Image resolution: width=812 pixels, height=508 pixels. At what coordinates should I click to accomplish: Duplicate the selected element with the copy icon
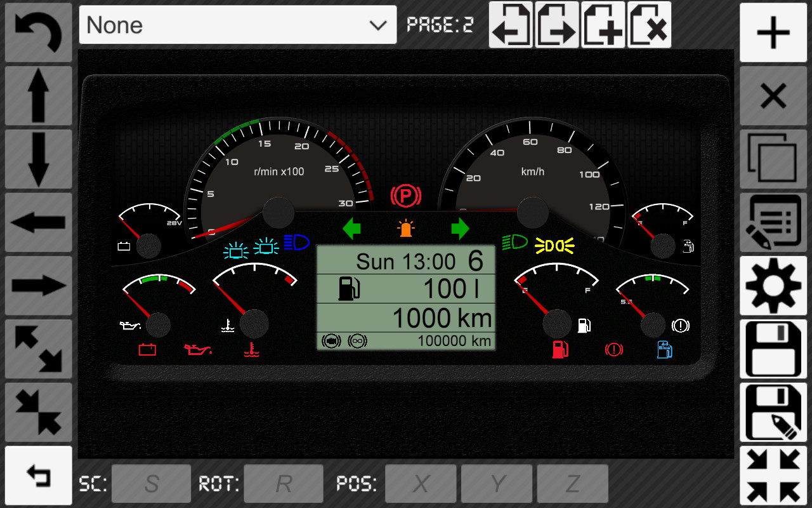tap(773, 159)
